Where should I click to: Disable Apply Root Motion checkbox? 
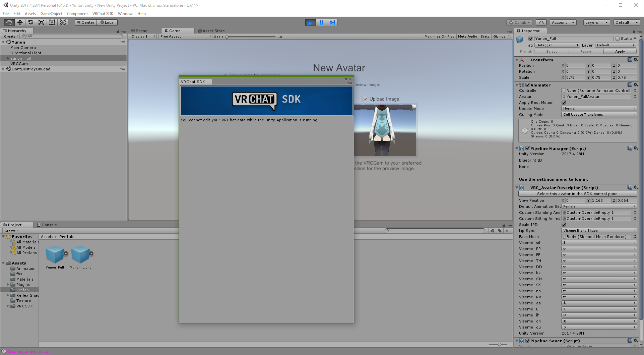click(x=564, y=103)
